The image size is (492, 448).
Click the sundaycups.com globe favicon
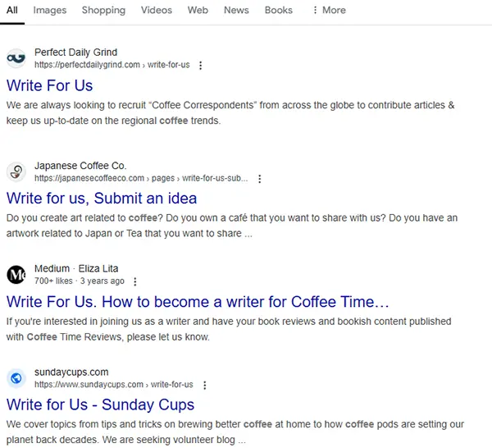point(16,378)
